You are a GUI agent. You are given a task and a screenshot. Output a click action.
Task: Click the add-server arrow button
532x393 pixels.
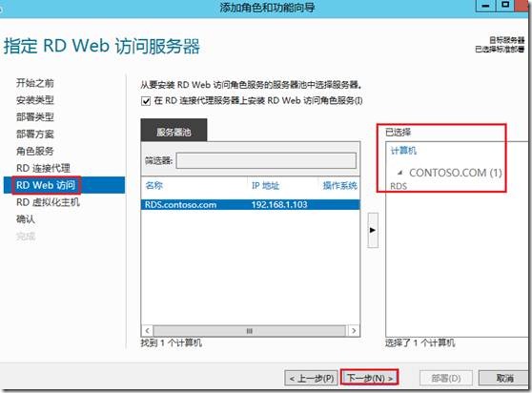373,230
